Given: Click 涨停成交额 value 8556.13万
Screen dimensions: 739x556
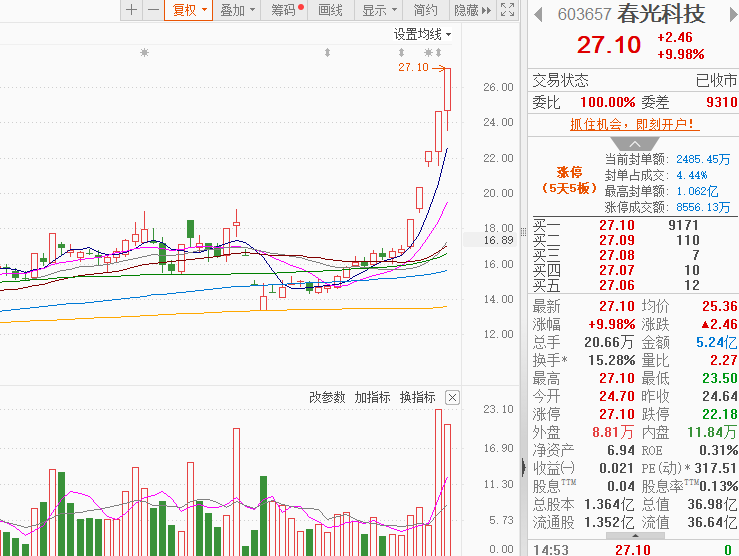Looking at the screenshot, I should [x=703, y=207].
